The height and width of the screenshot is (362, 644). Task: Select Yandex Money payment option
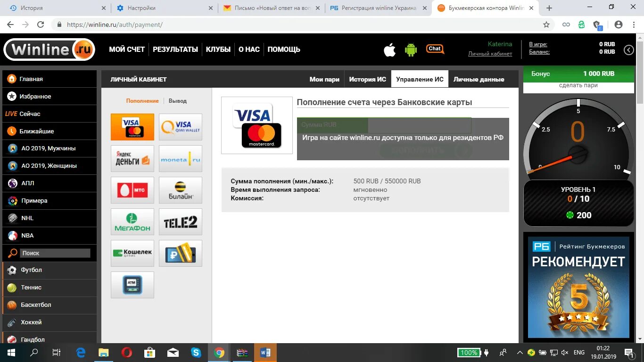[x=132, y=158]
